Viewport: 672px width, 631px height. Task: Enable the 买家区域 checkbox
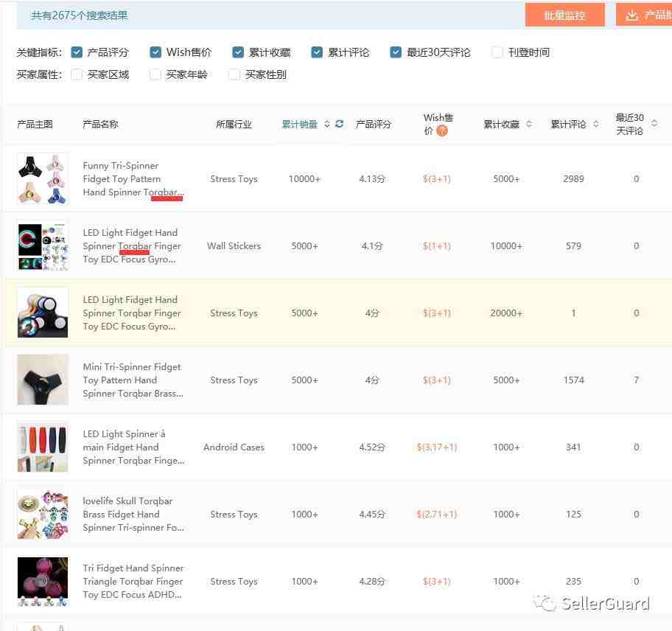[x=77, y=74]
